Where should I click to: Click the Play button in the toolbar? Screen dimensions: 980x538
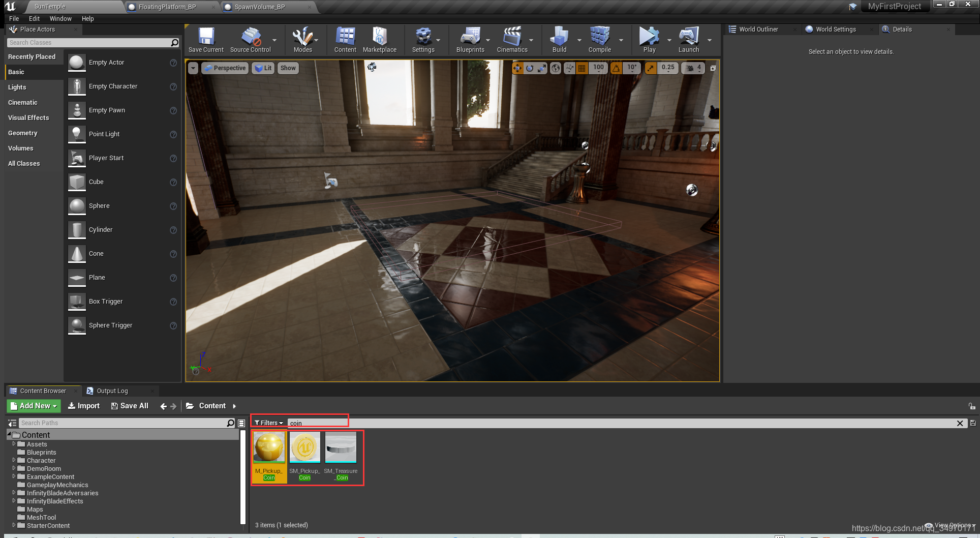pyautogui.click(x=649, y=40)
